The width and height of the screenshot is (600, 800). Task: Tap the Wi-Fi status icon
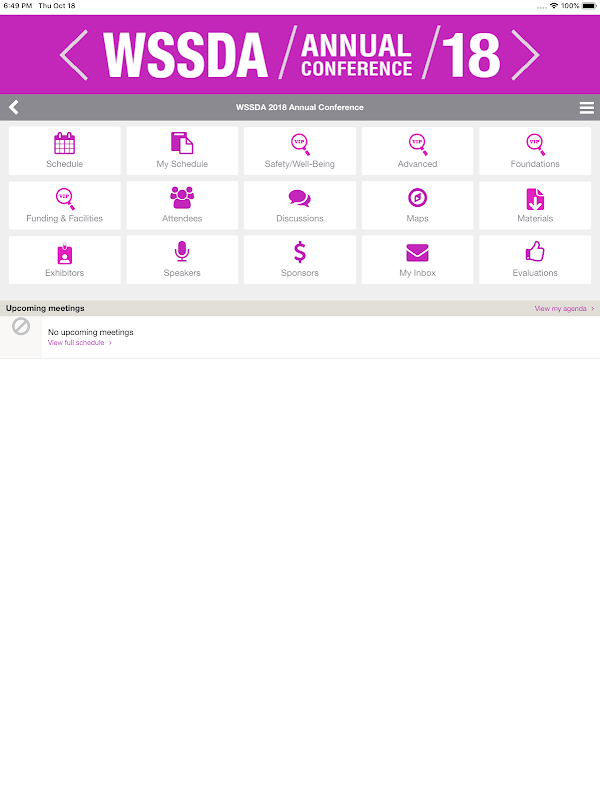(554, 6)
